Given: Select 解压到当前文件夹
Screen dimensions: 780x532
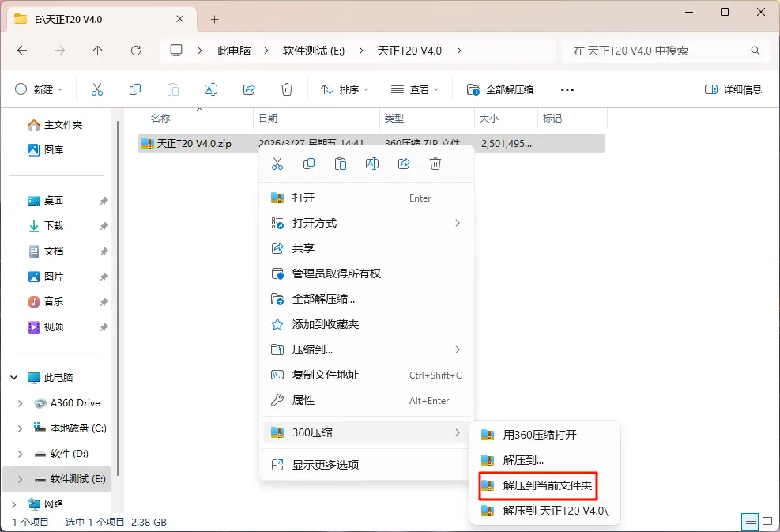Looking at the screenshot, I should tap(544, 485).
